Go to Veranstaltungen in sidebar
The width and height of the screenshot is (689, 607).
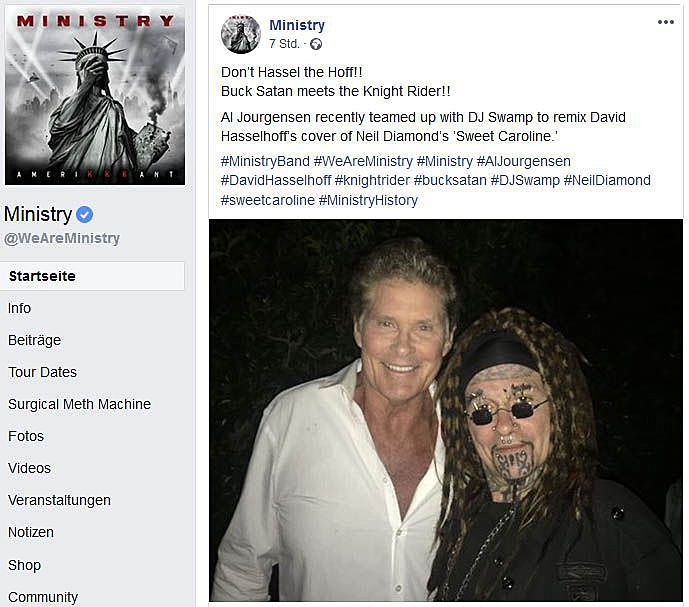click(x=59, y=500)
